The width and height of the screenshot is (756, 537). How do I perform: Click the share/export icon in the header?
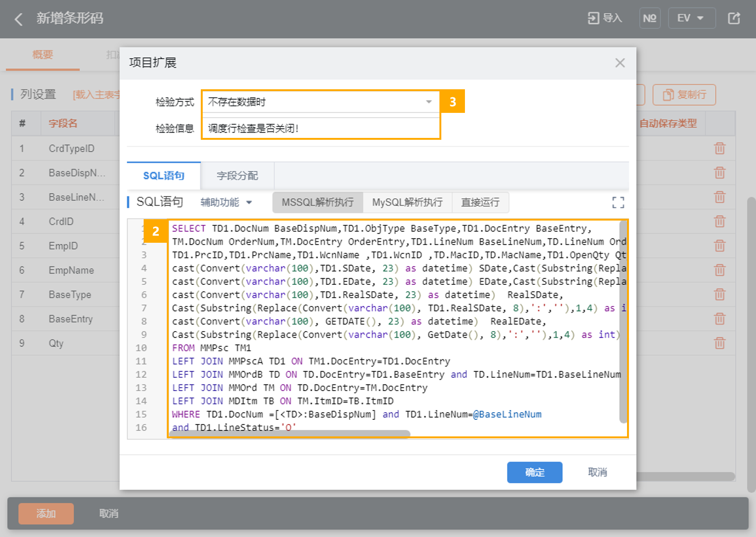[x=734, y=18]
